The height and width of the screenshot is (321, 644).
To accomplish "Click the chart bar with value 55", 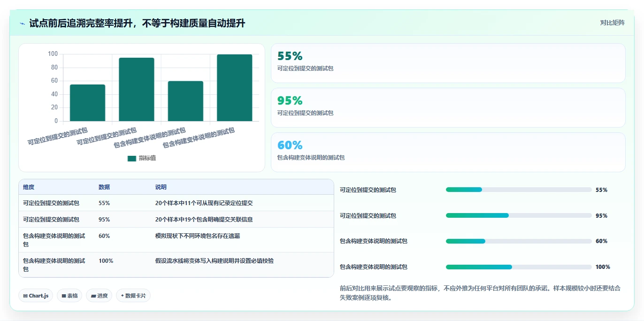I will coord(87,103).
